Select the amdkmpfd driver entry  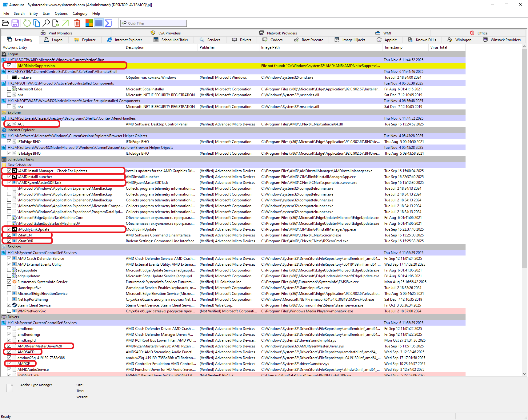pos(233,340)
